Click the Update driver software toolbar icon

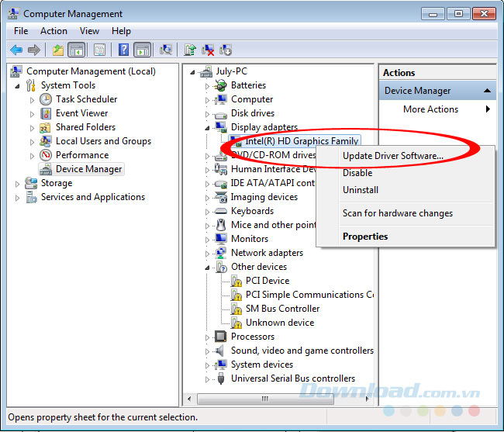coord(190,50)
